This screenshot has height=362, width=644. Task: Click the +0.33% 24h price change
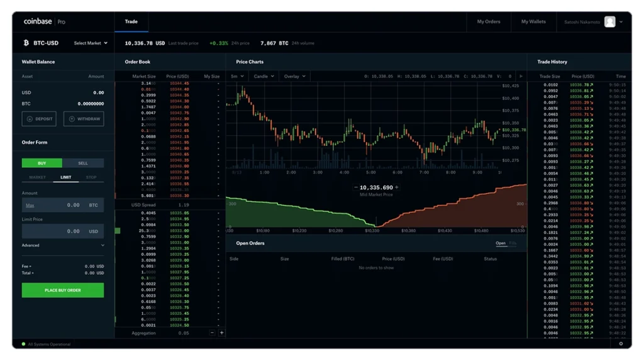[x=218, y=43]
